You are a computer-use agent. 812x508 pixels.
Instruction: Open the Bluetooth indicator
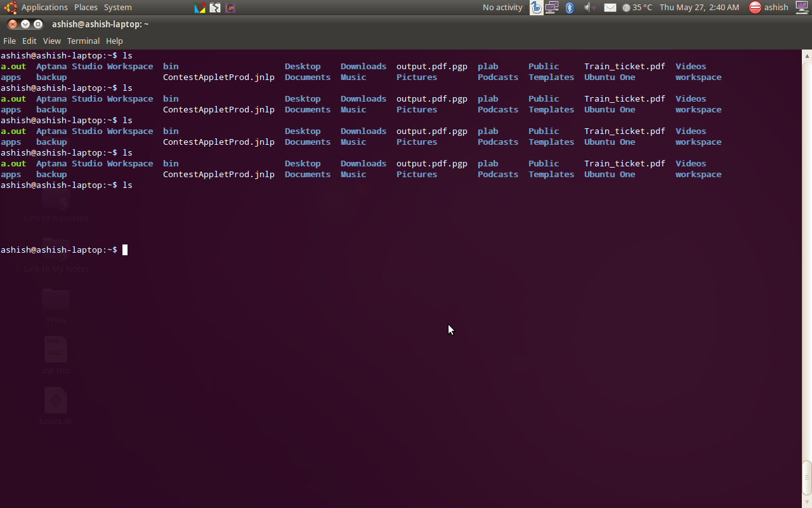(x=570, y=8)
